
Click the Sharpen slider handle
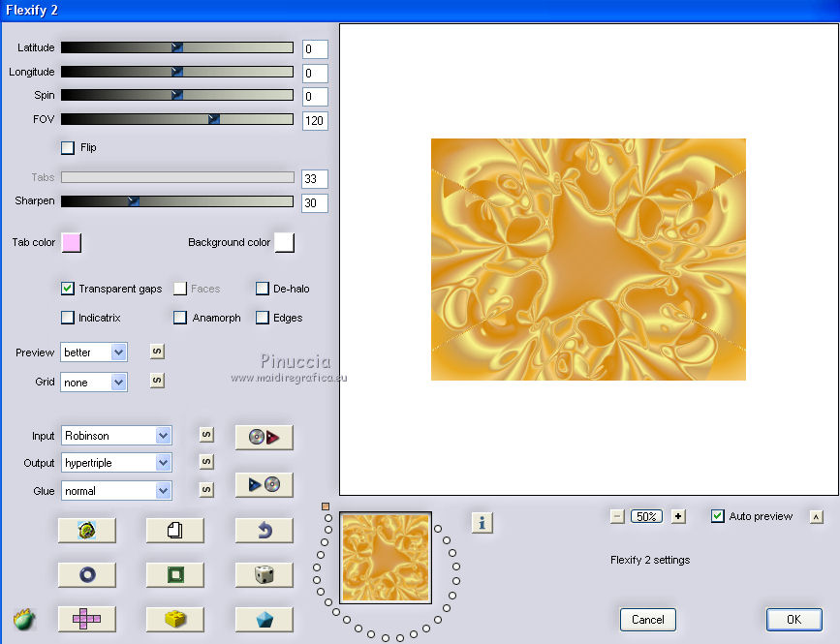[x=134, y=201]
